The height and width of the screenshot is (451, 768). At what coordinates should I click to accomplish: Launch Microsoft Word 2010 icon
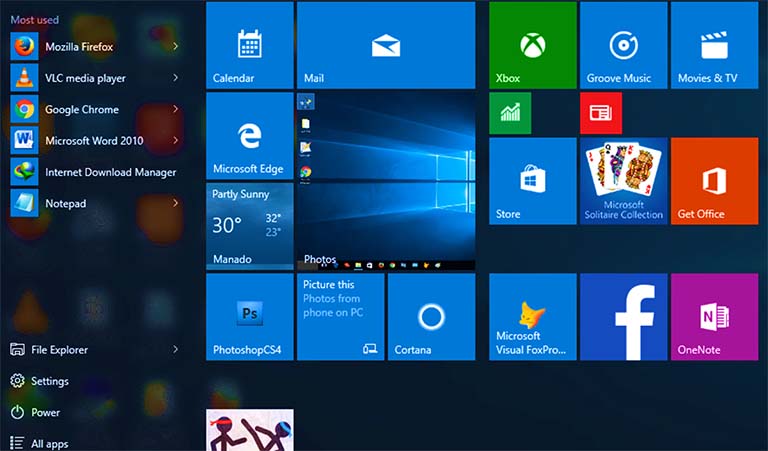click(24, 141)
